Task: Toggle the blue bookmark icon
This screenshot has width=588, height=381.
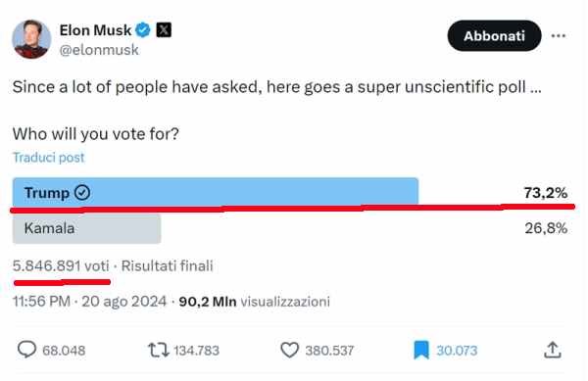Action: (421, 351)
